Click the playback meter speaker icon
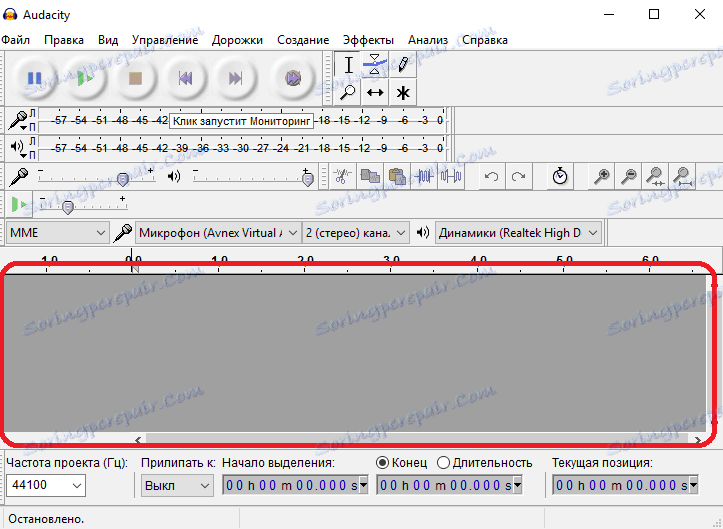Image resolution: width=723 pixels, height=529 pixels. [x=17, y=146]
